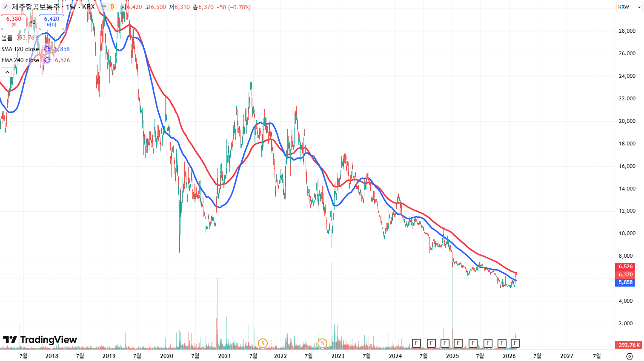Image resolution: width=644 pixels, height=361 pixels.
Task: Collapse the indicator legend with chevron
Action: coord(7,72)
